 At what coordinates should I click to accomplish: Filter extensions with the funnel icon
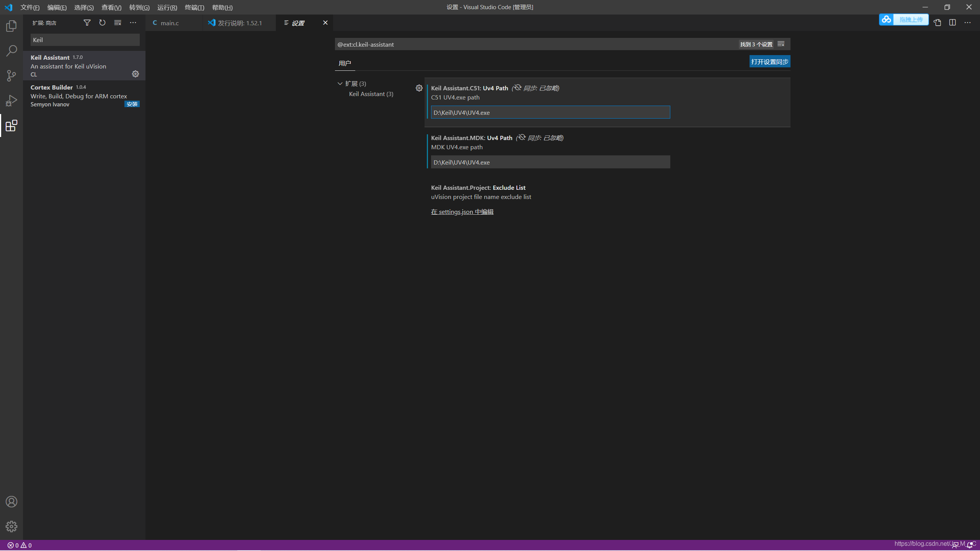87,23
